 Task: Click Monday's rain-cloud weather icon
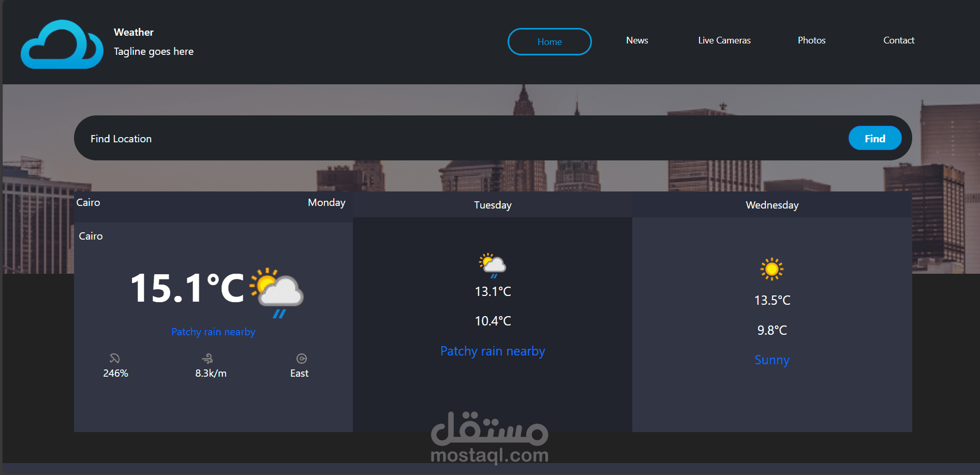276,290
